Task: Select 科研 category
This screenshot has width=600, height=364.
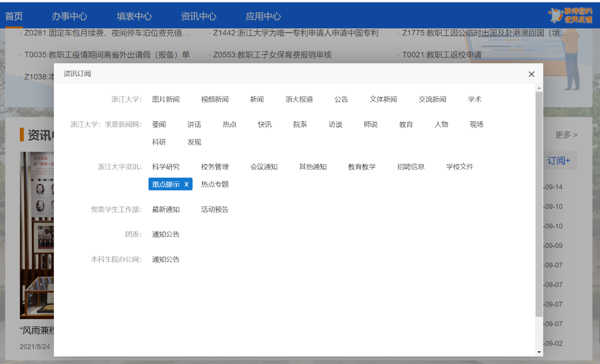Action: (x=159, y=142)
